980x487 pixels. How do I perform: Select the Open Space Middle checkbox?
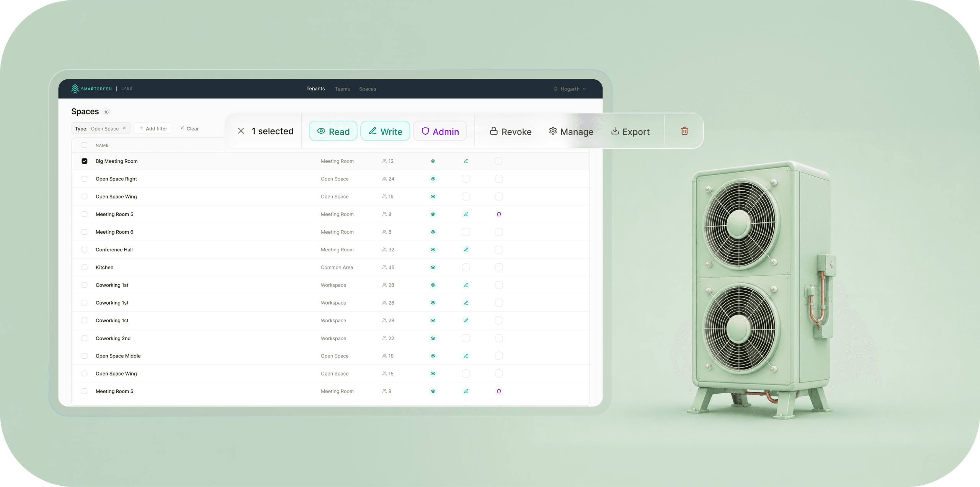coord(85,356)
